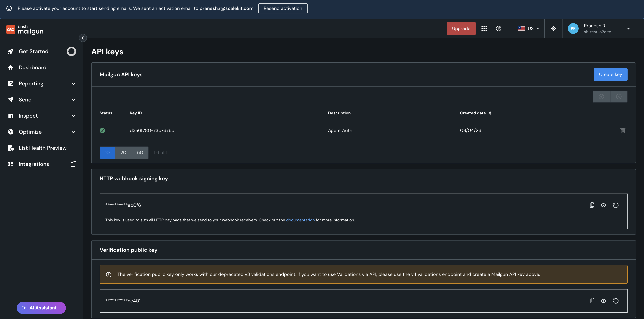
Task: Click the sk-test-o2oite account name
Action: (597, 32)
